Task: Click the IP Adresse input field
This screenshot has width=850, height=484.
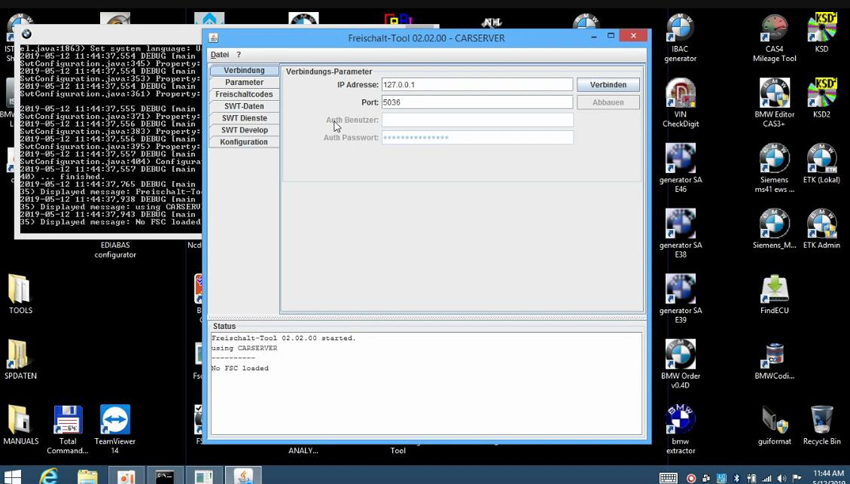Action: click(477, 85)
